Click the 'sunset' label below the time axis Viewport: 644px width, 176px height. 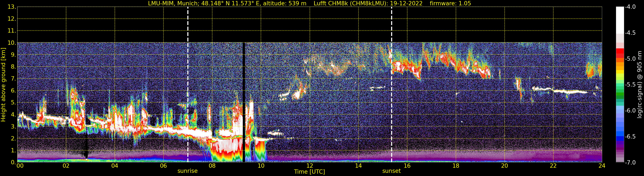pos(392,171)
